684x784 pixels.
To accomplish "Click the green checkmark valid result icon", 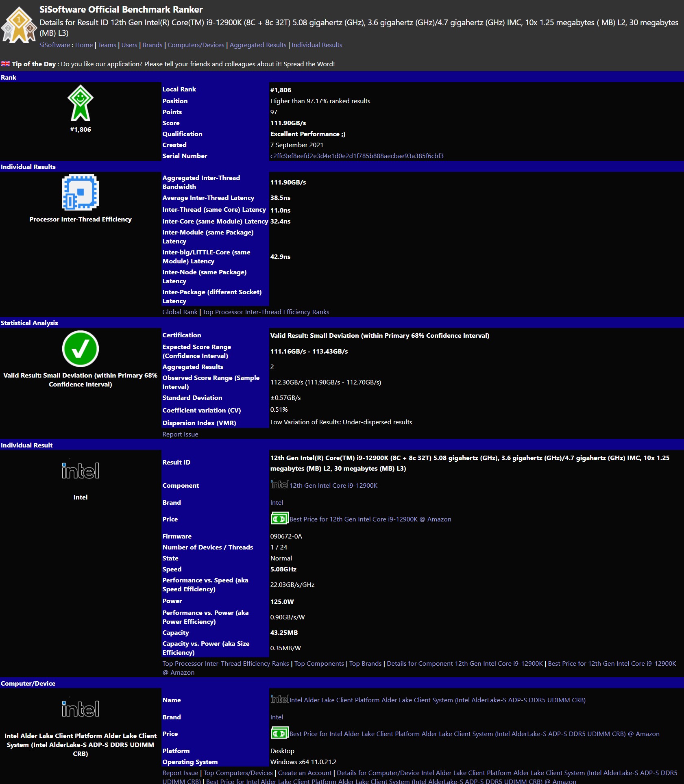I will [81, 349].
